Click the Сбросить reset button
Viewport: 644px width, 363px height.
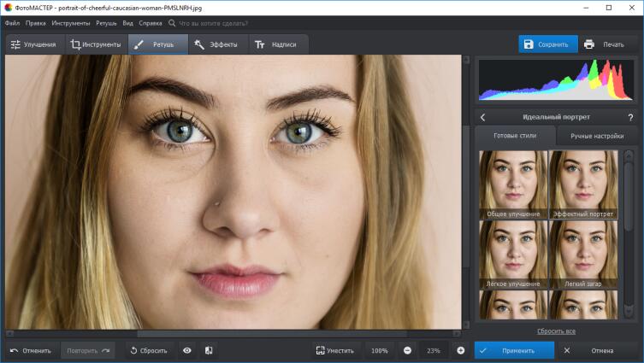(x=151, y=350)
